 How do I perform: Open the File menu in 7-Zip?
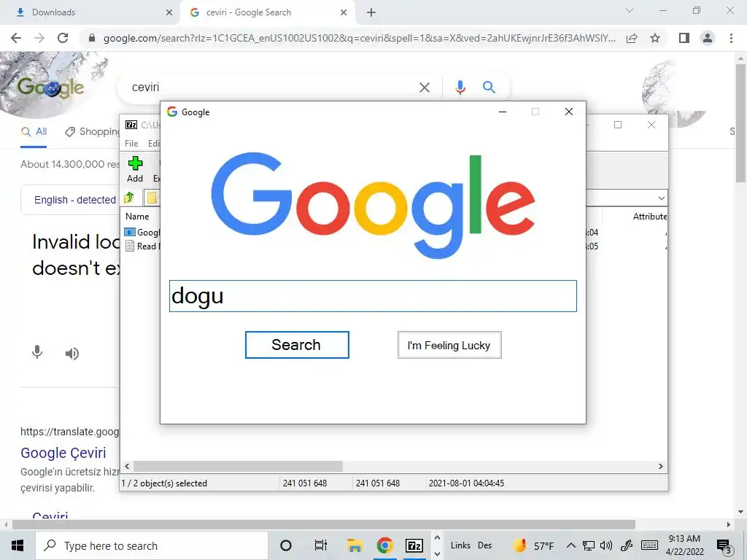(131, 144)
